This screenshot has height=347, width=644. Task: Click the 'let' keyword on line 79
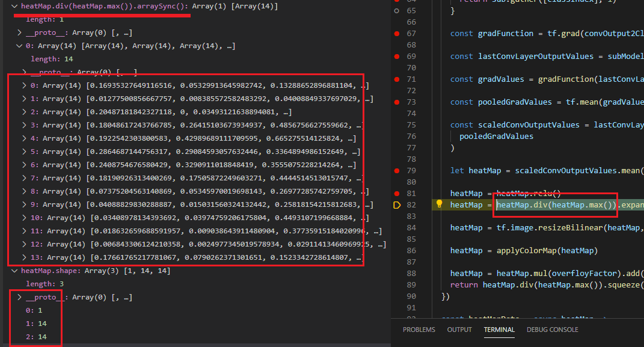pos(457,171)
